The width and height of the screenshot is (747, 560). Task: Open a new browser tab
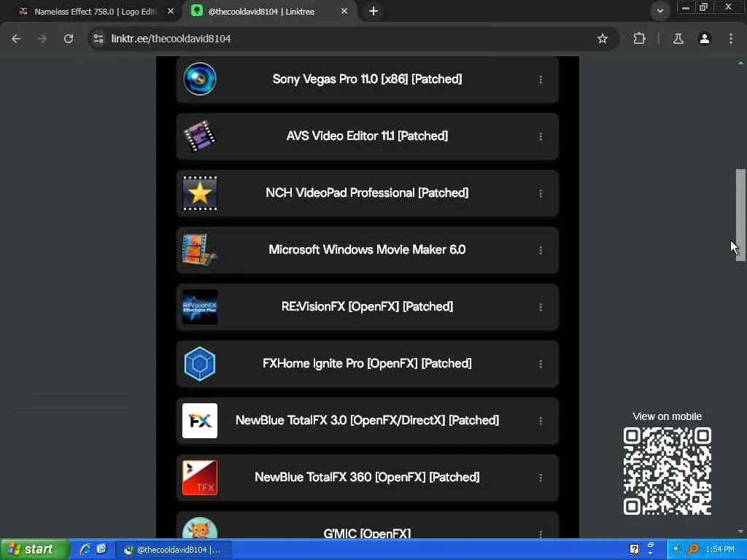[x=373, y=11]
